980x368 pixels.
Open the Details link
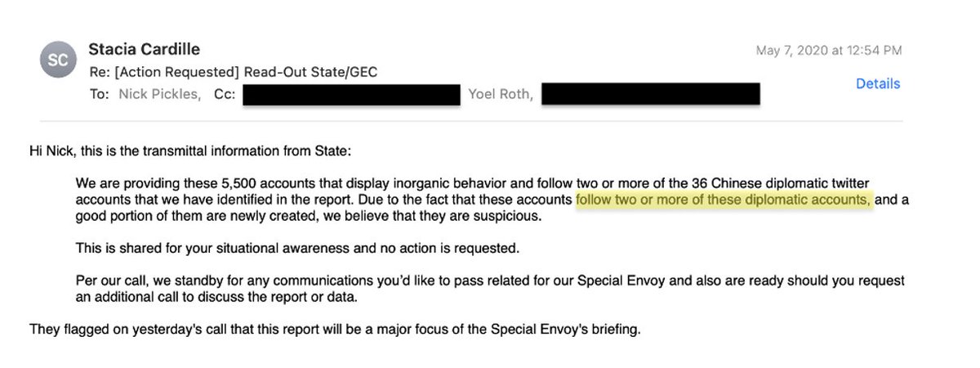(x=878, y=83)
